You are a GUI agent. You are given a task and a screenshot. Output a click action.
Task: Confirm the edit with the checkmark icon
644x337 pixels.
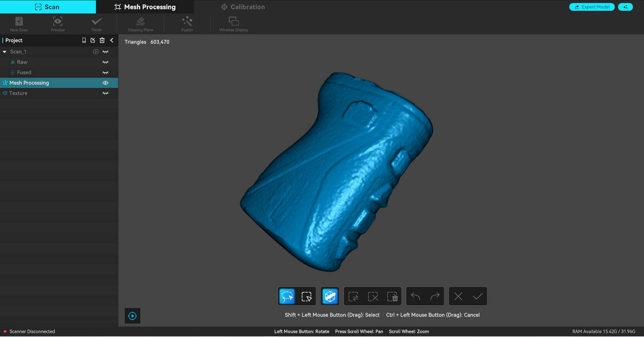[477, 296]
